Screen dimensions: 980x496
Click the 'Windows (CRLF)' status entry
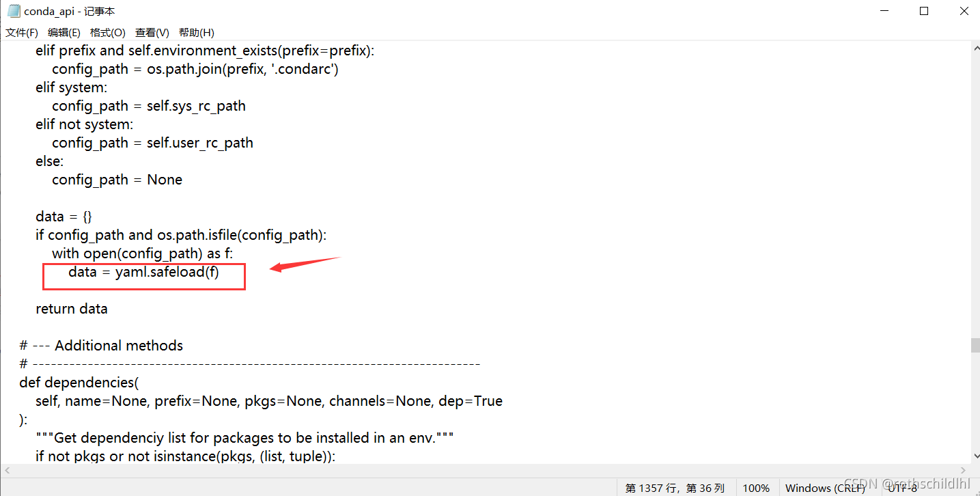(826, 488)
